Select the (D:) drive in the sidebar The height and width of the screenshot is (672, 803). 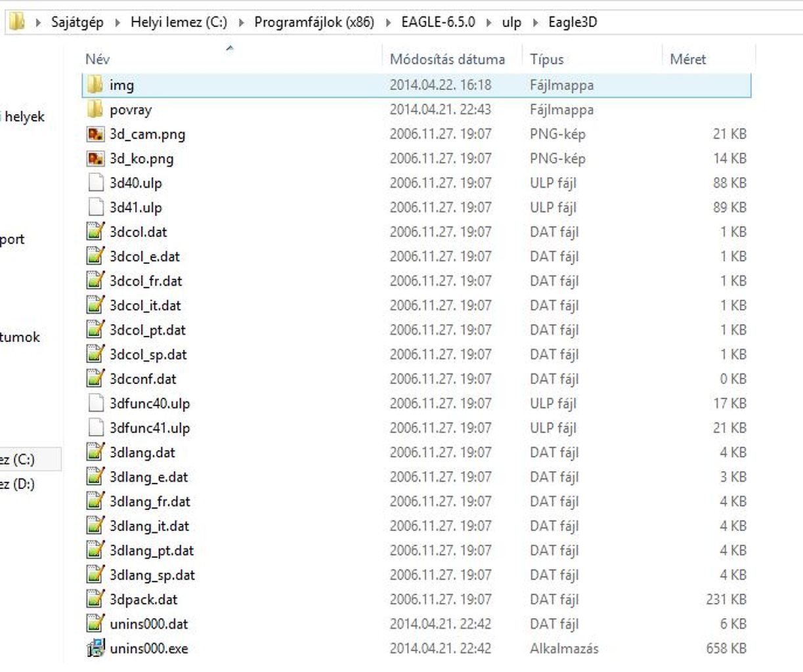[18, 484]
